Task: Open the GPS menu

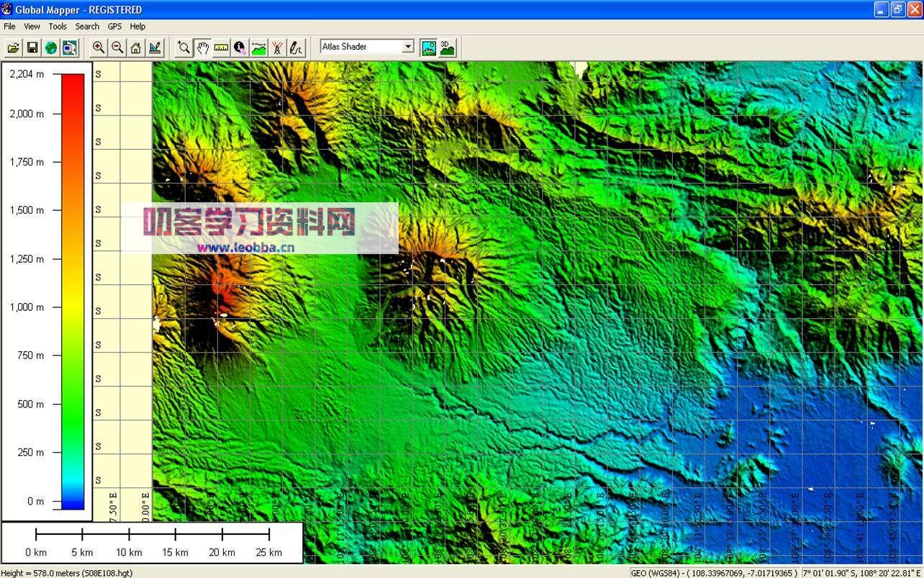Action: click(114, 26)
